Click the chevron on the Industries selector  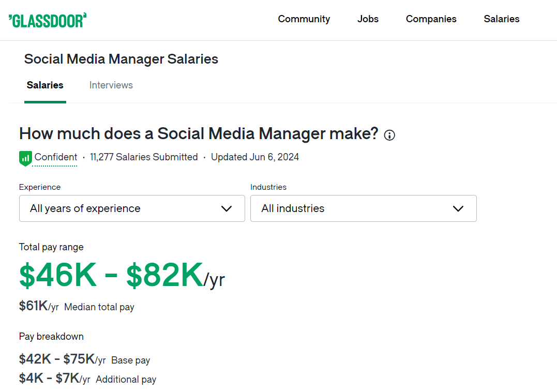458,208
